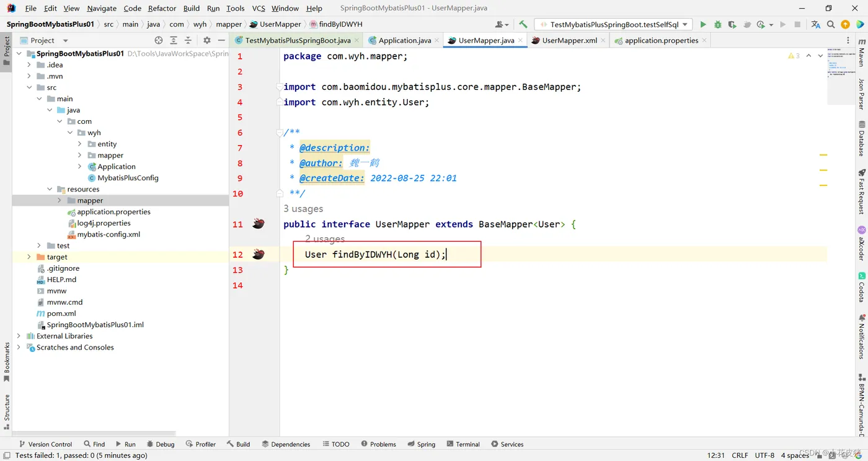Click MyBatis bird gutter icon on line 11

259,224
